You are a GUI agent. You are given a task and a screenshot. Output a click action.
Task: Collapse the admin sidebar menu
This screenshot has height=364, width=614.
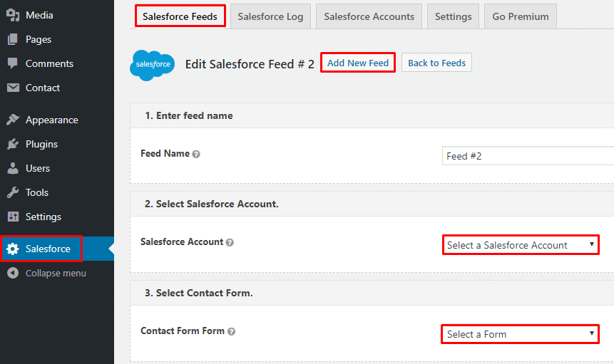[x=47, y=273]
